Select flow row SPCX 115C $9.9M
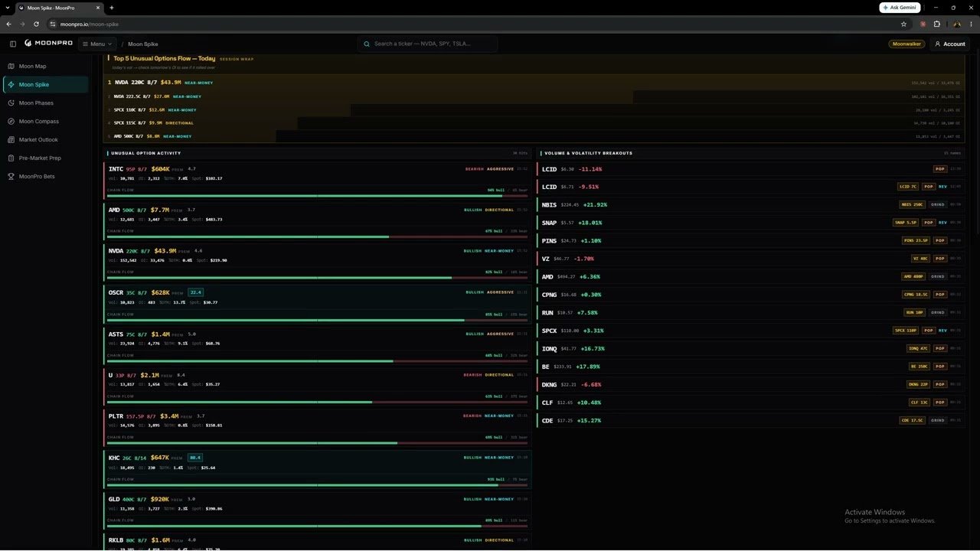Screen dimensions: 980x551 (x=534, y=122)
